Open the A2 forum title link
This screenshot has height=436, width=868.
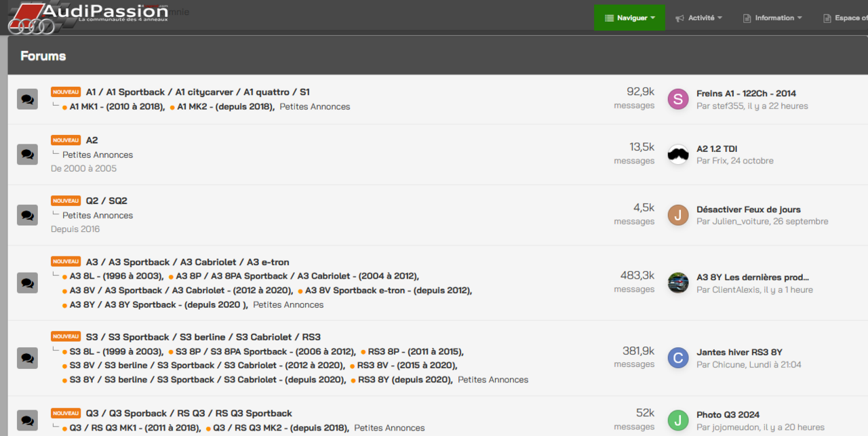92,140
